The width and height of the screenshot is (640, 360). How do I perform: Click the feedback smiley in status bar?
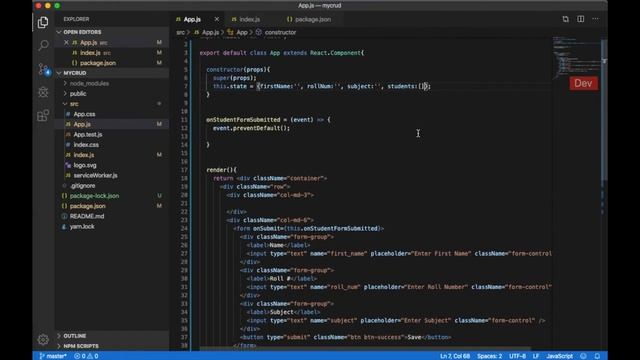point(584,356)
